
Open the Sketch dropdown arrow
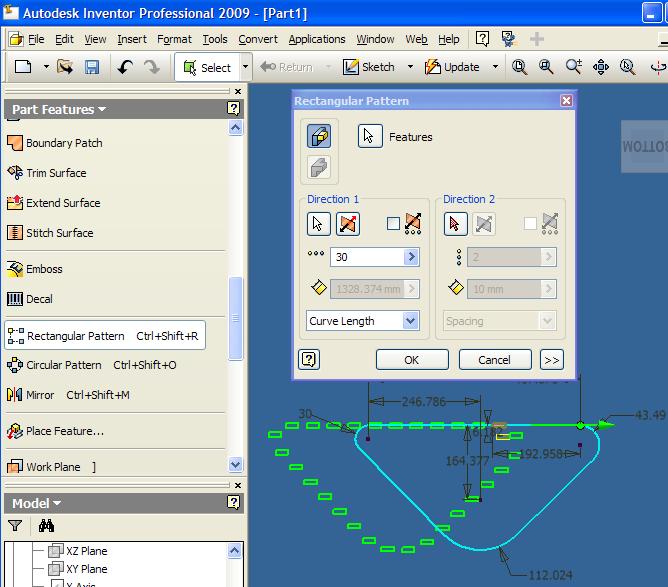tap(410, 67)
